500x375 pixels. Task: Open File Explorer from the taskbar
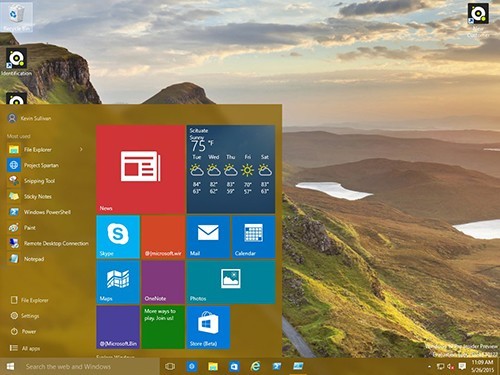click(213, 367)
